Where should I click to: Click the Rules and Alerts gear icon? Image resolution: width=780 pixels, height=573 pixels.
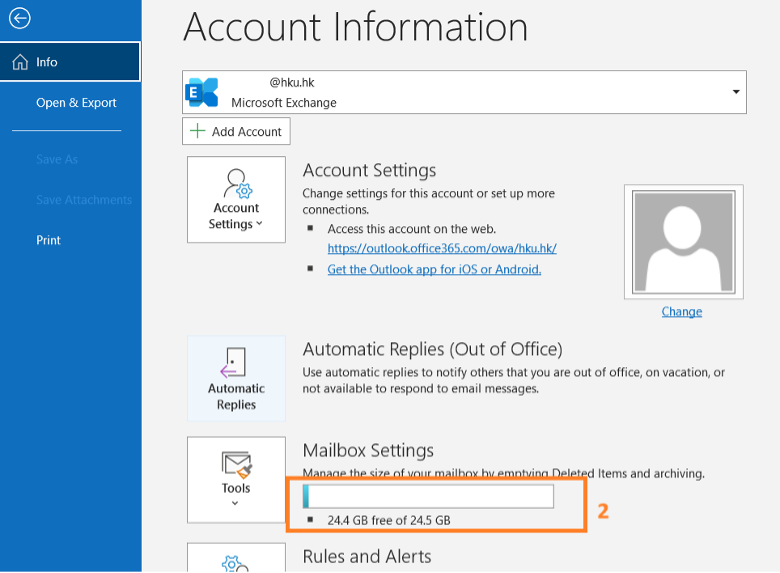[x=235, y=564]
